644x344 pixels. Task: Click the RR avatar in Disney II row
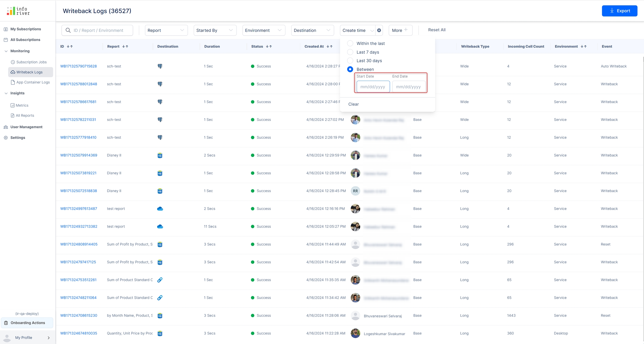click(x=355, y=191)
